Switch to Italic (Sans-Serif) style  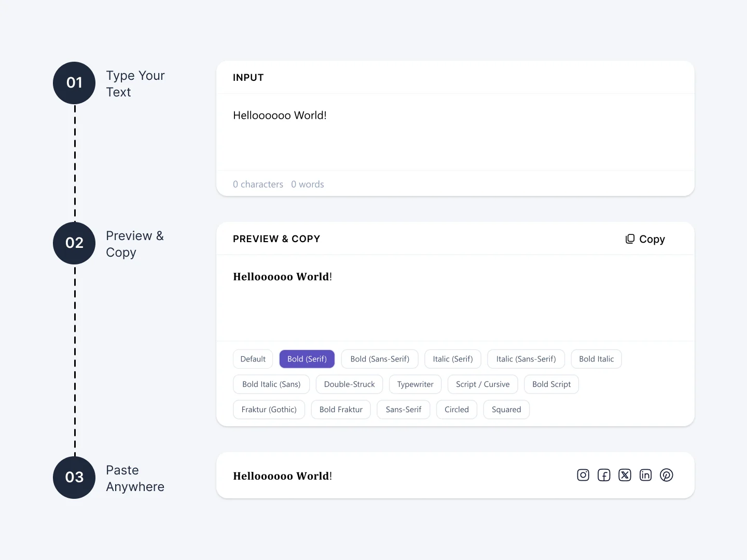pyautogui.click(x=526, y=359)
